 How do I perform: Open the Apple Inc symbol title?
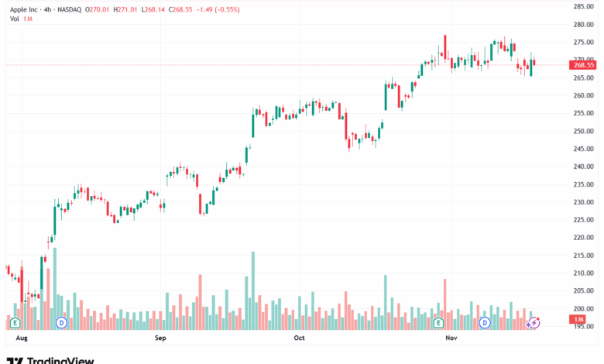(x=23, y=9)
